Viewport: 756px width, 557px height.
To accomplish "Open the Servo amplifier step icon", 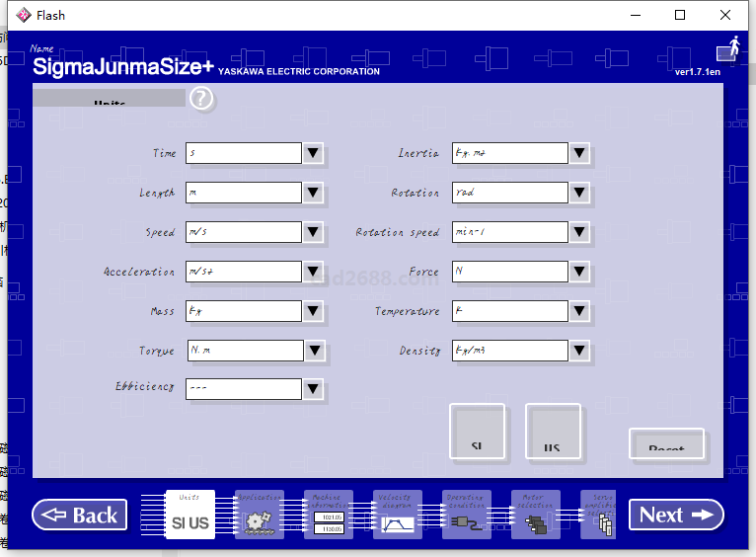I will 602,515.
